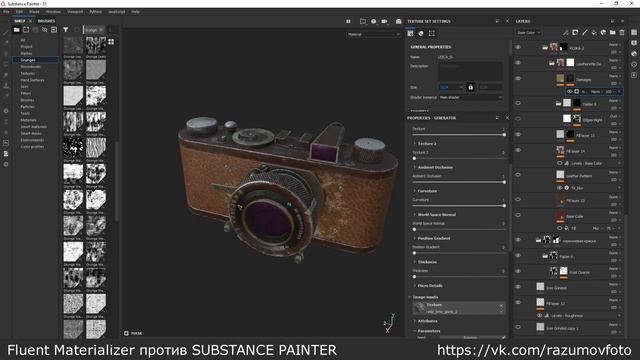Open the Help menu

point(136,12)
